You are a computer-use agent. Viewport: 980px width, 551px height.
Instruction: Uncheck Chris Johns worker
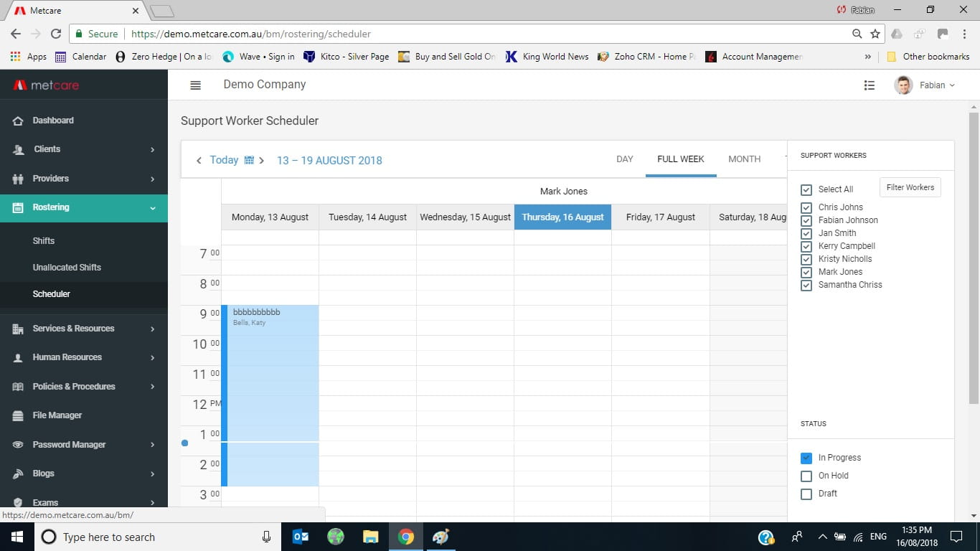tap(806, 207)
